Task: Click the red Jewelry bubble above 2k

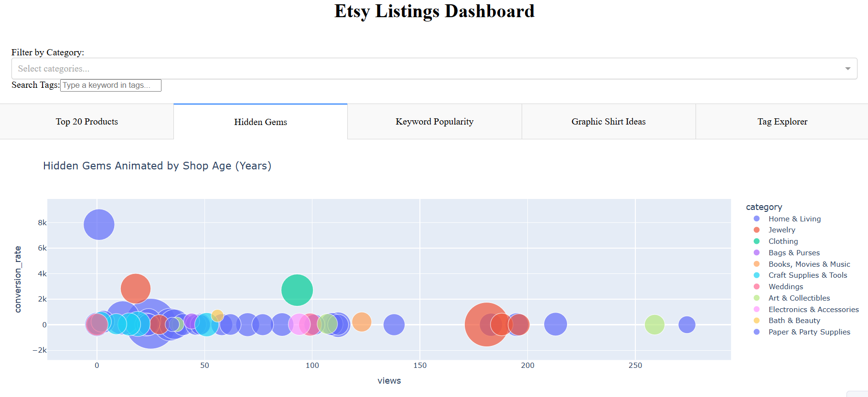Action: pyautogui.click(x=136, y=289)
